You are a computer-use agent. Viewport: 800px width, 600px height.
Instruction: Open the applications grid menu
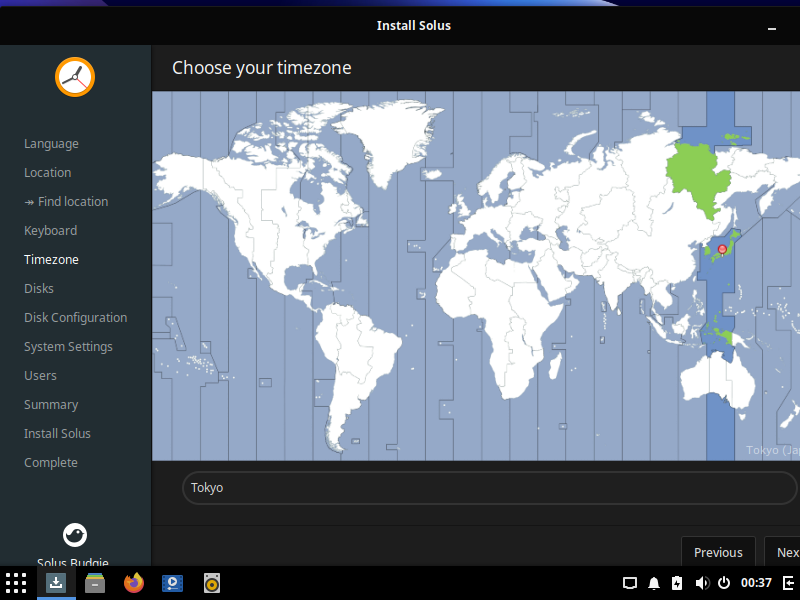pos(16,583)
